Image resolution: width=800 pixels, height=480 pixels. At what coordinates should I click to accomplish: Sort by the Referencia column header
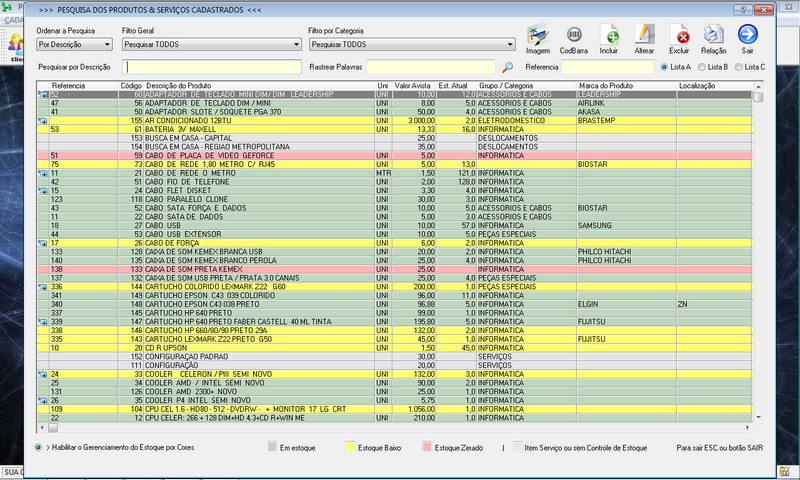coord(68,86)
